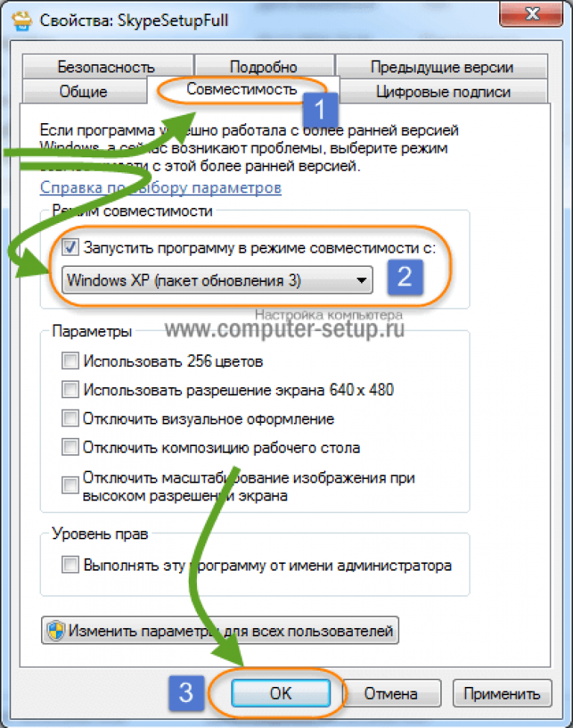Click the Применить button
573x728 pixels.
point(502,693)
